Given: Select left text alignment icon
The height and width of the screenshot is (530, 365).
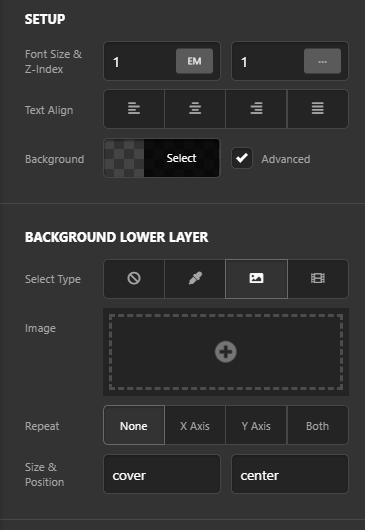Looking at the screenshot, I should click(x=134, y=109).
